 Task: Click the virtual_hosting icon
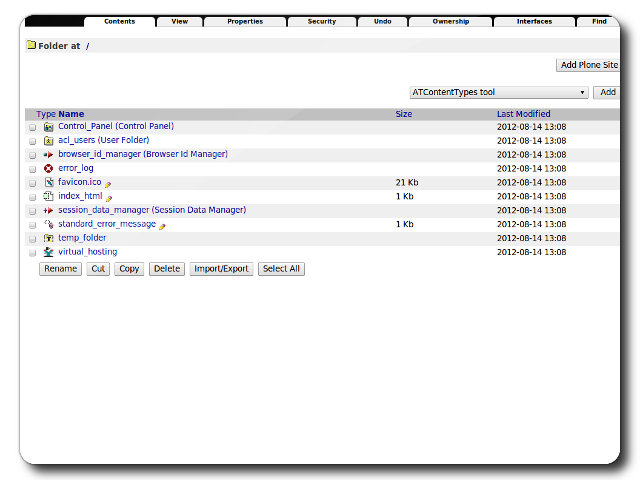[x=48, y=253]
